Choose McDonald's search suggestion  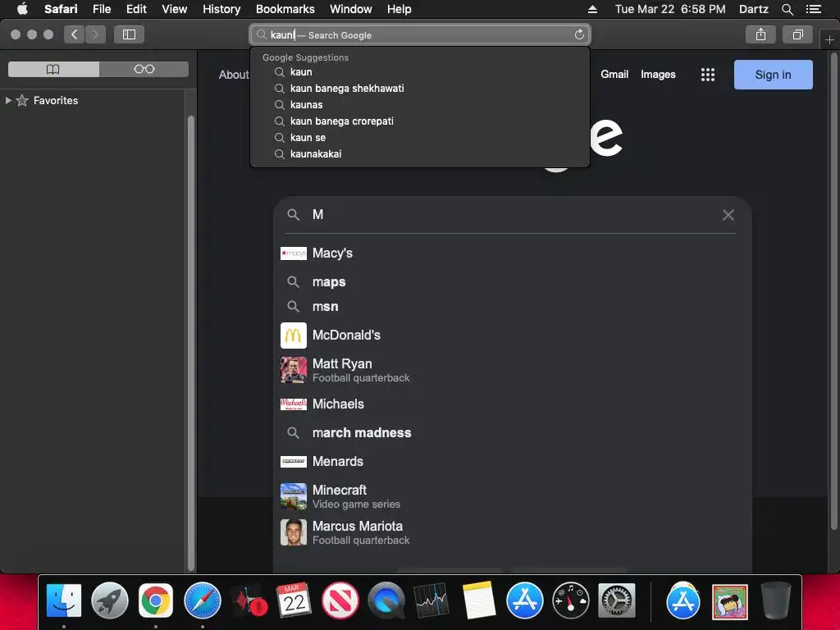pyautogui.click(x=512, y=336)
